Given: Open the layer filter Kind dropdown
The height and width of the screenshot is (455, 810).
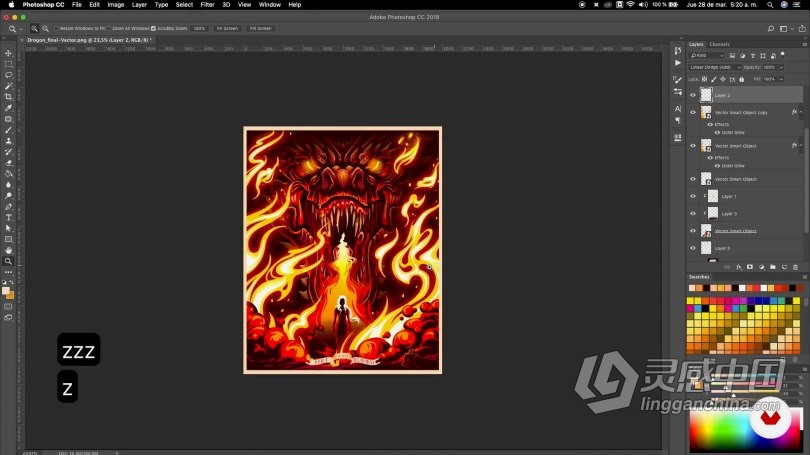Looking at the screenshot, I should click(707, 55).
